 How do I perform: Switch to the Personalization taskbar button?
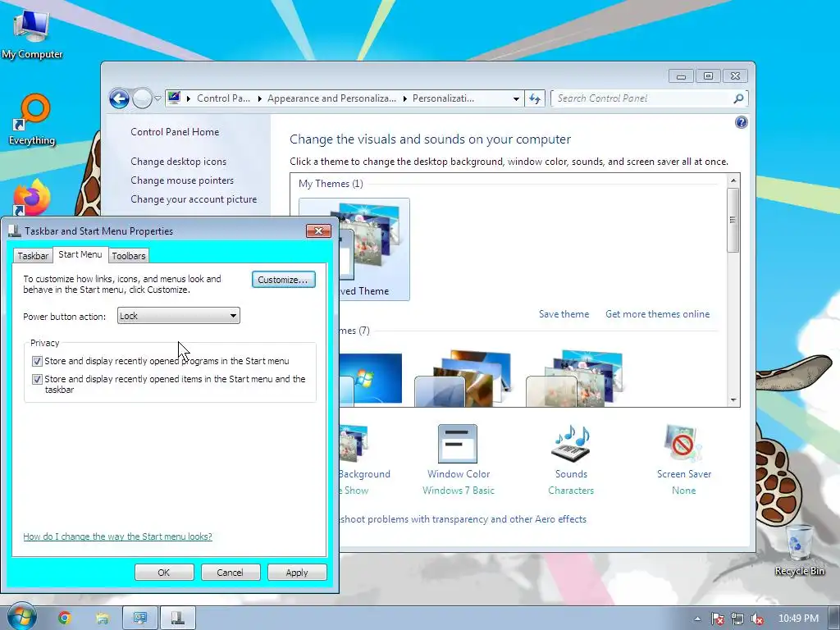point(140,619)
